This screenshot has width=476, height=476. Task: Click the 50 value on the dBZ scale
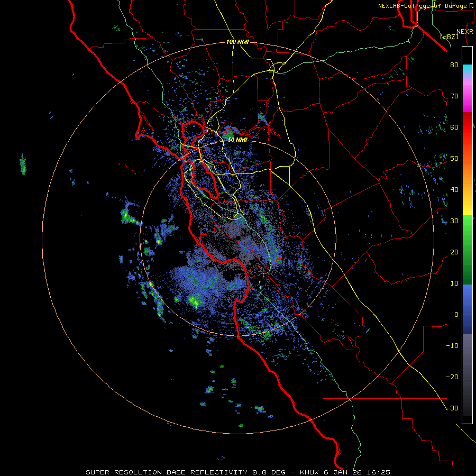[454, 159]
